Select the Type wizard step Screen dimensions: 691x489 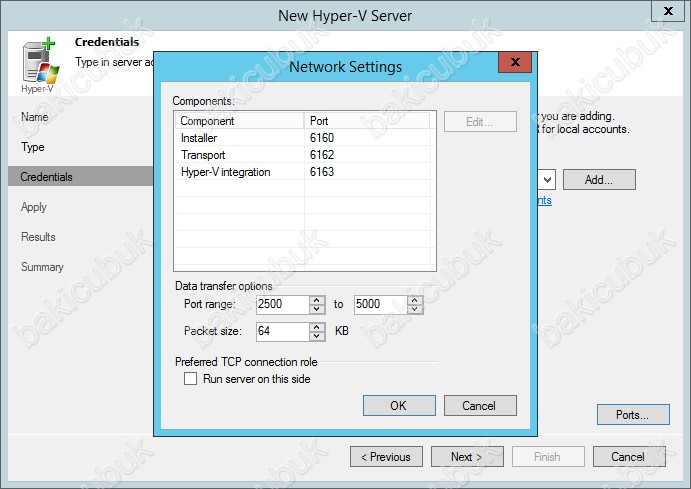point(33,147)
